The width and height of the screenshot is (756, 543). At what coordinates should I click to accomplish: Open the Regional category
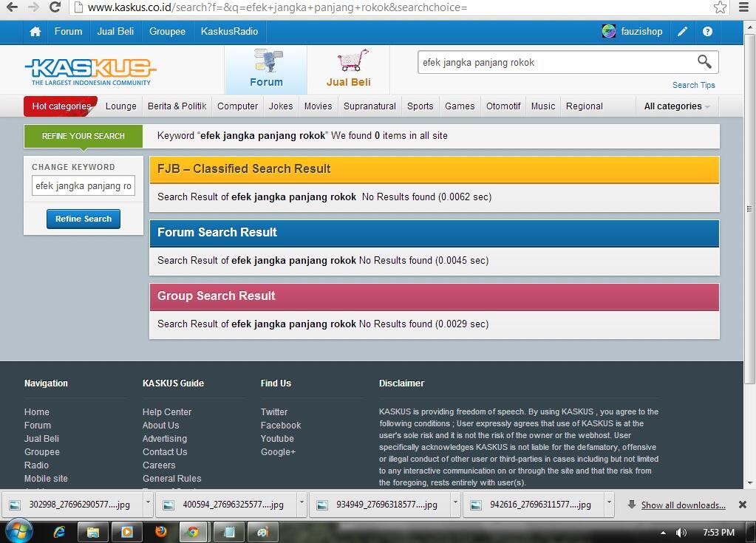(x=585, y=106)
